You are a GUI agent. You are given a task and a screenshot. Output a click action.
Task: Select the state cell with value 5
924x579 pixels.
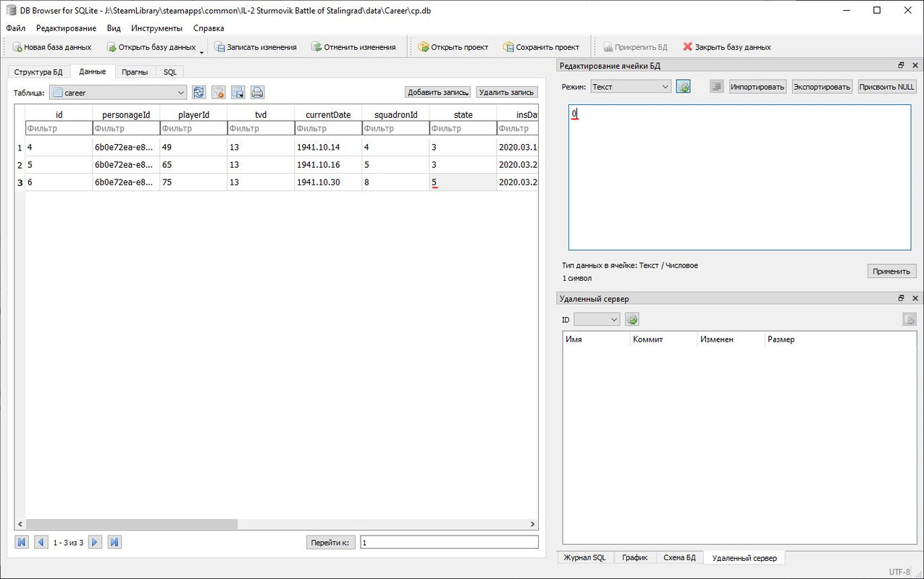pyautogui.click(x=463, y=182)
